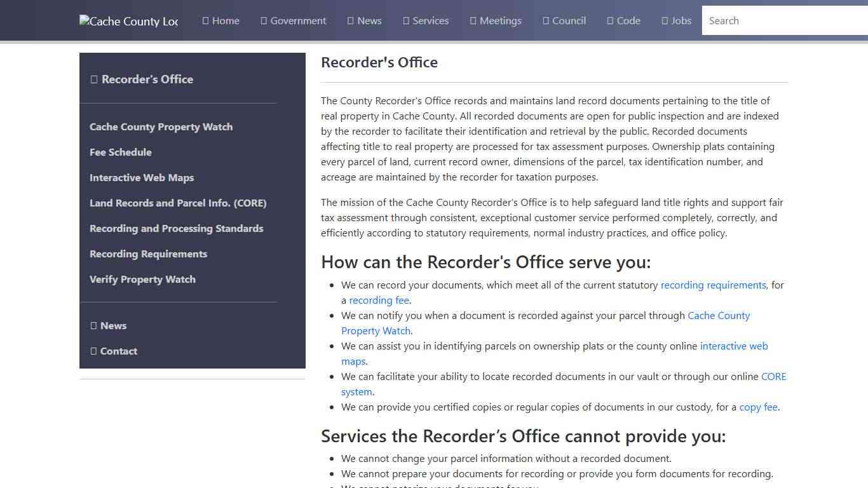Click inside the Search input field

point(782,20)
